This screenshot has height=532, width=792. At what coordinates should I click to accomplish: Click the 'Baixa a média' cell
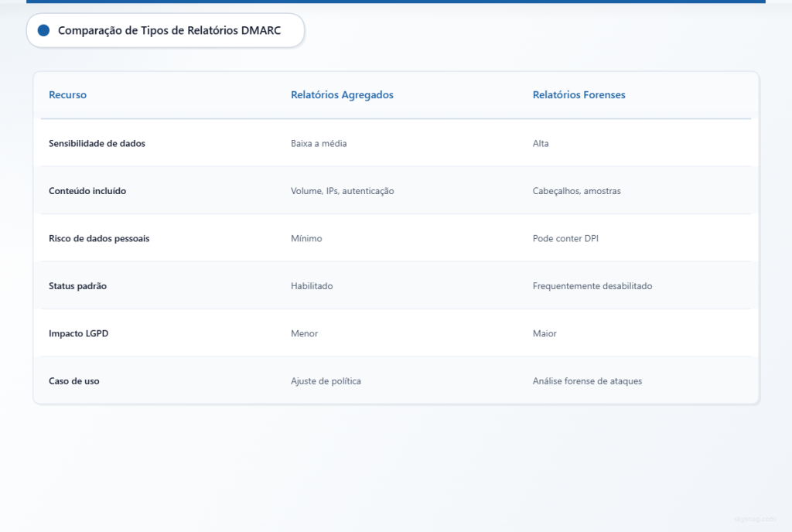coord(319,143)
